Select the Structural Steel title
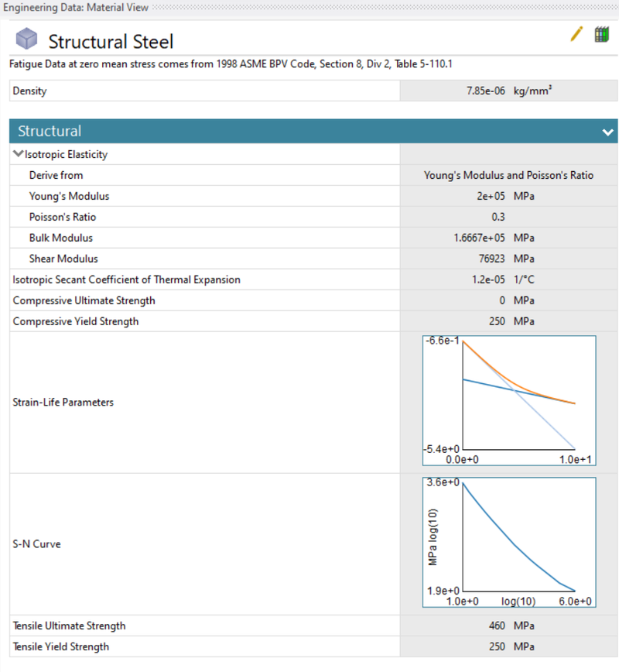 coord(111,42)
